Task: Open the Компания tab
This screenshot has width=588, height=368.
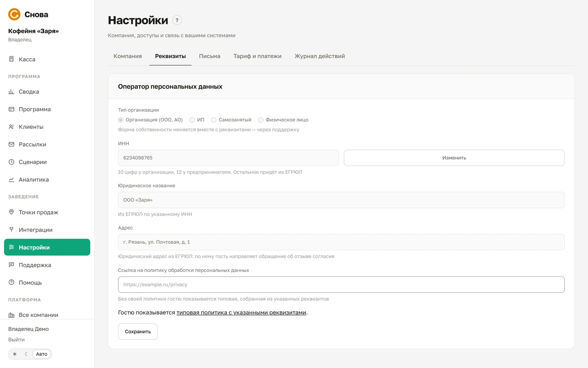Action: (x=128, y=56)
